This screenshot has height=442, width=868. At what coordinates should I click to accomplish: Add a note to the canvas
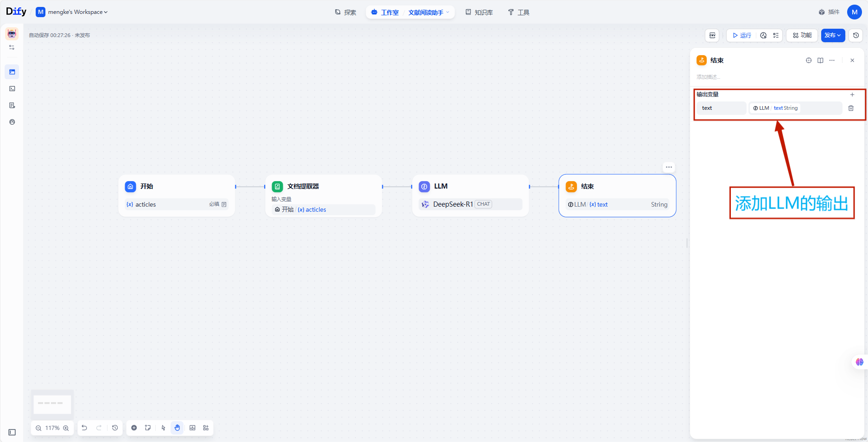(148, 428)
